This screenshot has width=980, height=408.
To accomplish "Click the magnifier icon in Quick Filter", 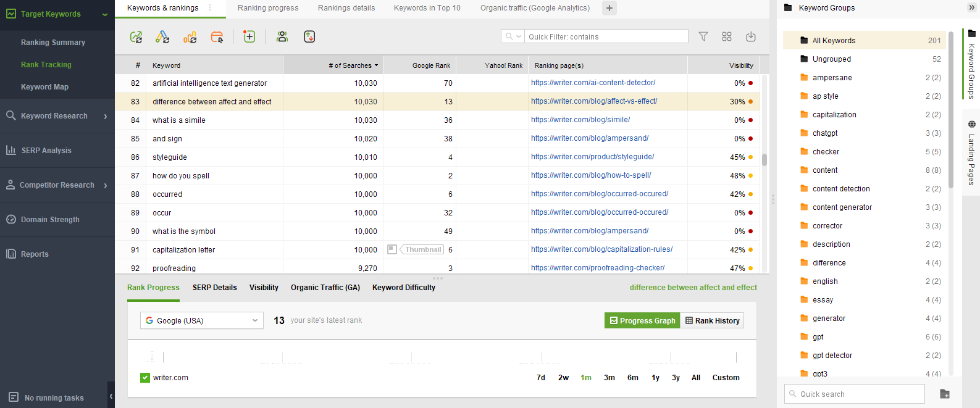I will coord(509,36).
